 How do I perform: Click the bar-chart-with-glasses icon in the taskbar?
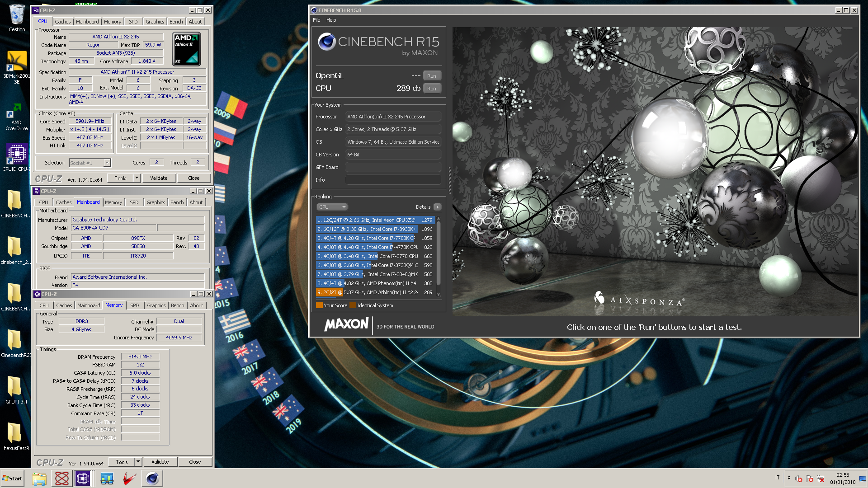pos(107,479)
